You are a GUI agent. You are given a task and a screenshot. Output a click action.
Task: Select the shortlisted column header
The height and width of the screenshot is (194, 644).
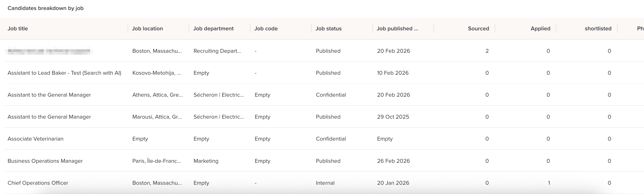[598, 29]
